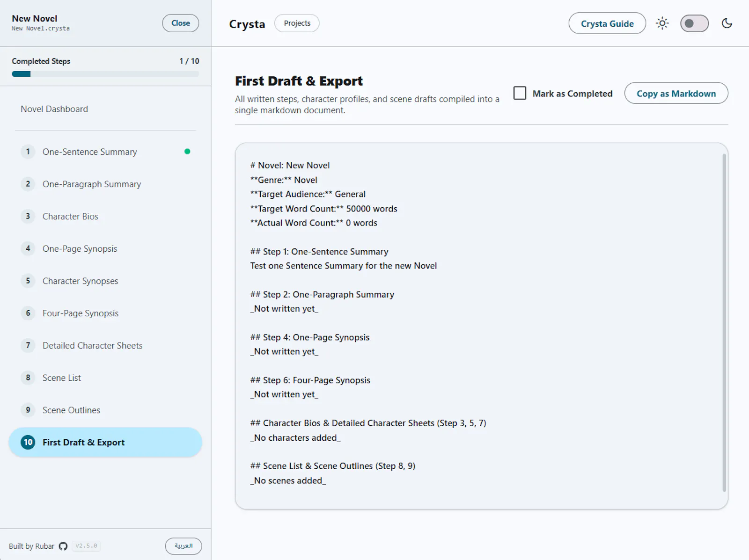Click green completed dot on One-Sentence Summary
The width and height of the screenshot is (749, 560).
[187, 152]
